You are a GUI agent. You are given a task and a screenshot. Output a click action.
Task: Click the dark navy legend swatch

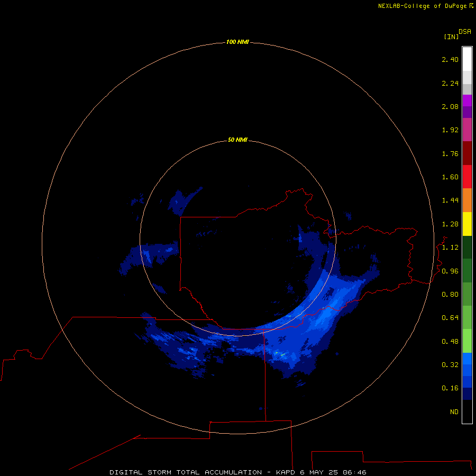click(467, 393)
